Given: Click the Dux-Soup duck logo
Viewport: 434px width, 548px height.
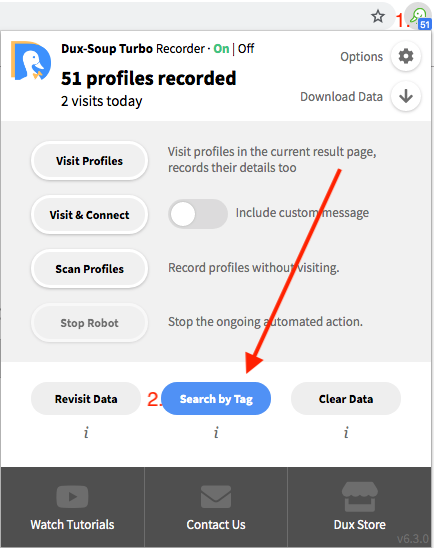Looking at the screenshot, I should pyautogui.click(x=31, y=61).
